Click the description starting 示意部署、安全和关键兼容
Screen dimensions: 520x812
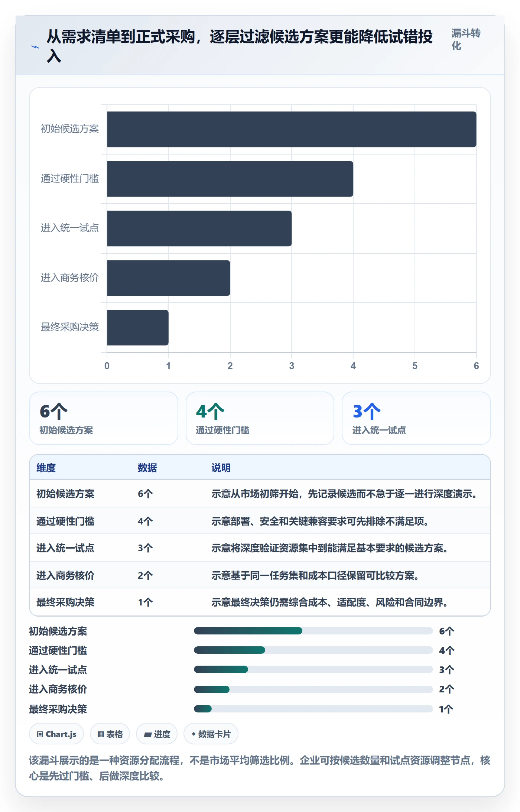pos(321,521)
